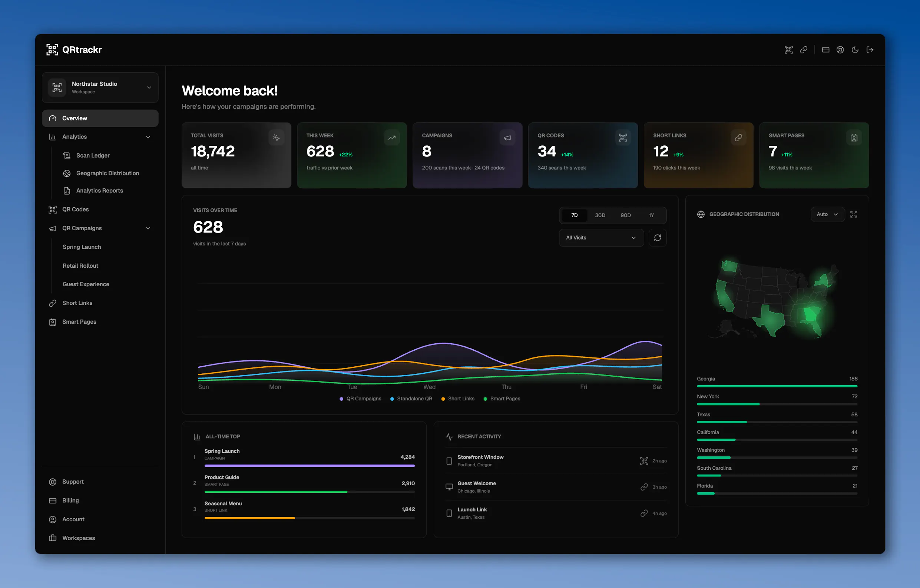Open the Auto map mode dropdown

coord(827,214)
